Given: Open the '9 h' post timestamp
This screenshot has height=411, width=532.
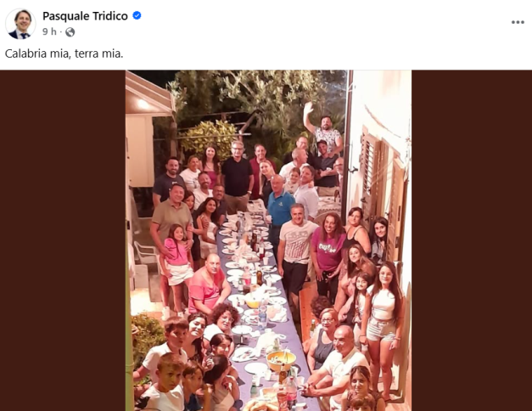Looking at the screenshot, I should [x=49, y=32].
